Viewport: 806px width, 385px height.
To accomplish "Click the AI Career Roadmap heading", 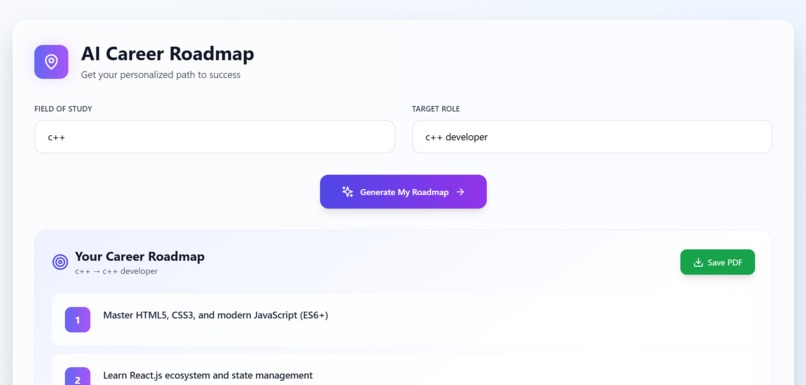I will click(168, 53).
